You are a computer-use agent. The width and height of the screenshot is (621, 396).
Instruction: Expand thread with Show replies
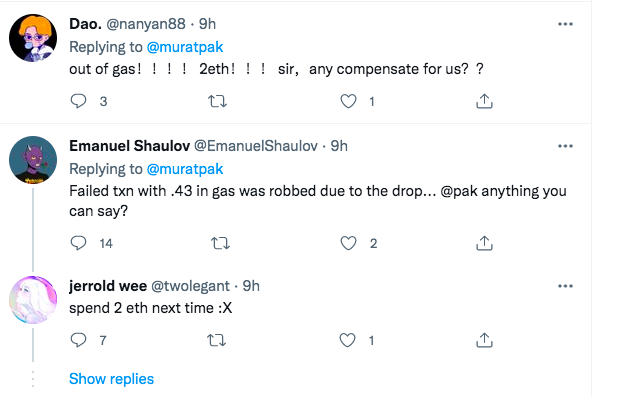click(x=111, y=379)
